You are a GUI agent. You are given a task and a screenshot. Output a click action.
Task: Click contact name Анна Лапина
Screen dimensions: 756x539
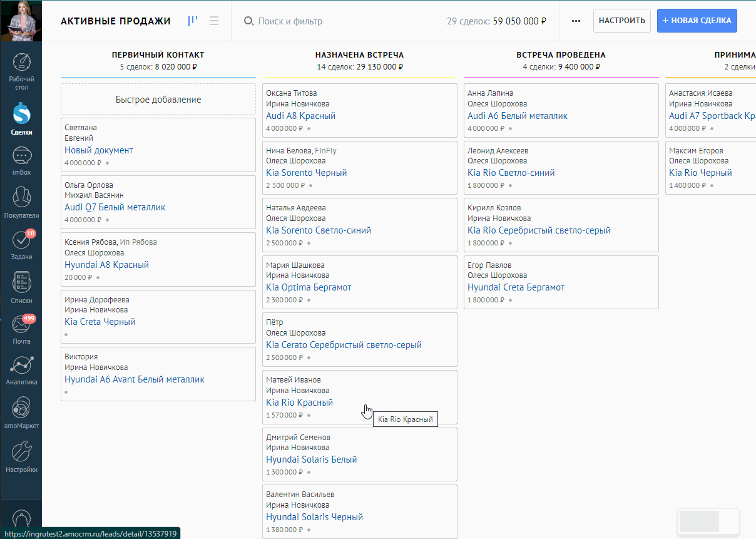coord(491,93)
